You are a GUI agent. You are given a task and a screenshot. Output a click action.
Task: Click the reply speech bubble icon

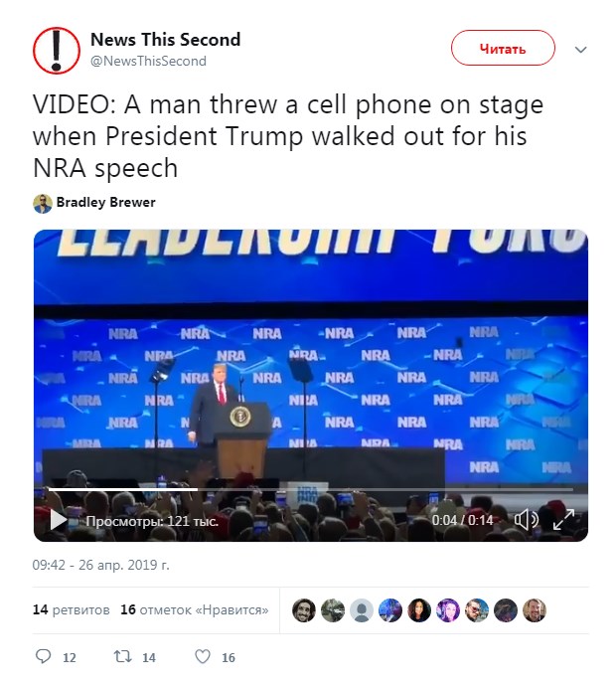point(43,657)
